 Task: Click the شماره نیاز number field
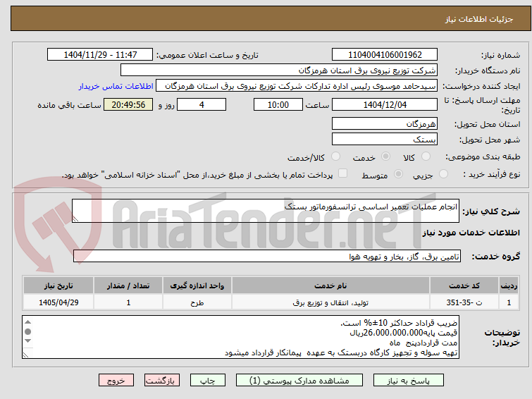click(x=385, y=55)
